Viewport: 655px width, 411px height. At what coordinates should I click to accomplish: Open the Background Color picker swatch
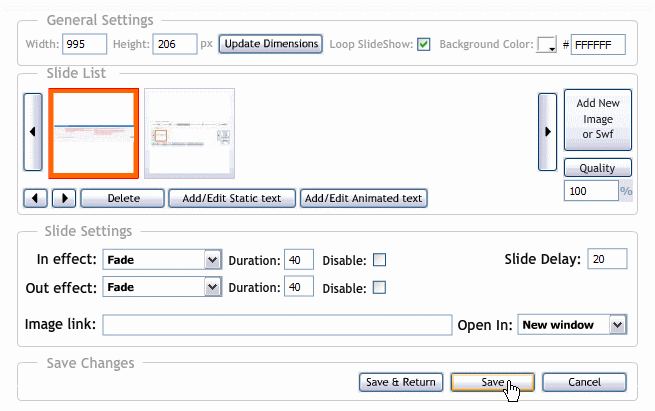click(x=546, y=44)
